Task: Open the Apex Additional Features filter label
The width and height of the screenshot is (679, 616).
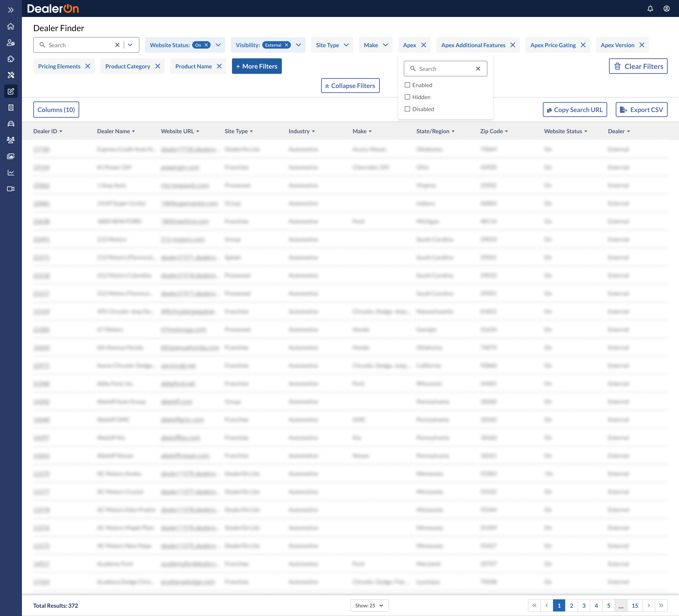Action: pos(473,45)
